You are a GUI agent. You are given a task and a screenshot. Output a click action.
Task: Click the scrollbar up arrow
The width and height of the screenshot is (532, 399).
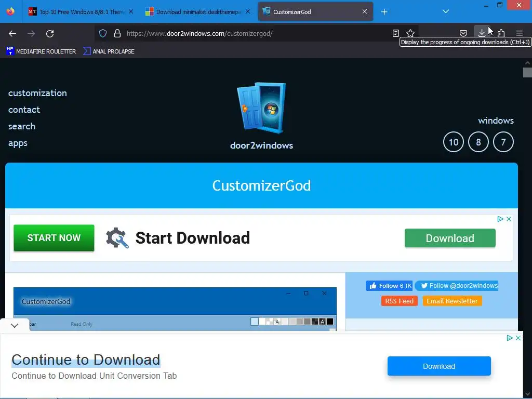tap(527, 63)
